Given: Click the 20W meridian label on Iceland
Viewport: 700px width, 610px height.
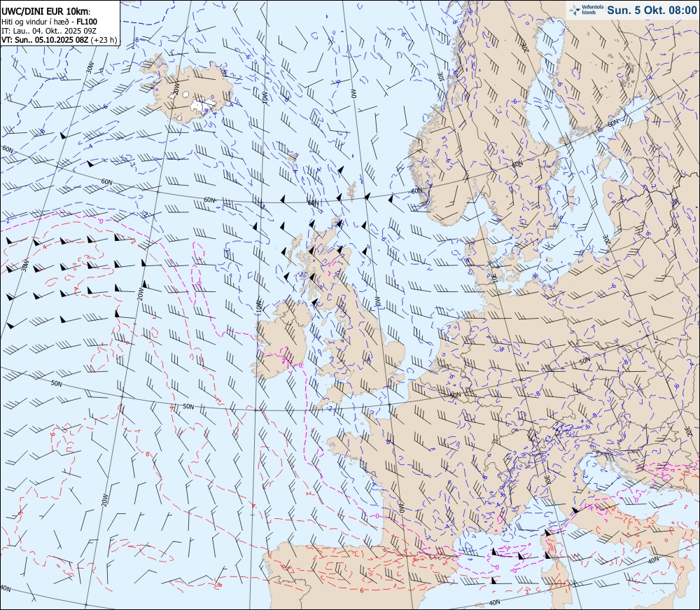Looking at the screenshot, I should pyautogui.click(x=176, y=90).
